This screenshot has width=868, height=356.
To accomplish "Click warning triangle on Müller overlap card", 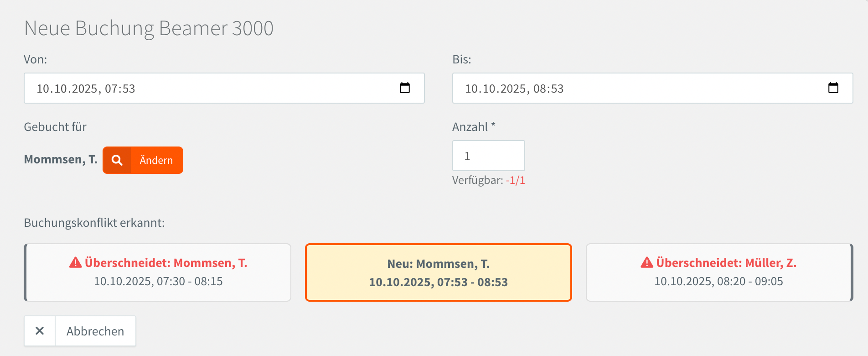I will pos(646,263).
